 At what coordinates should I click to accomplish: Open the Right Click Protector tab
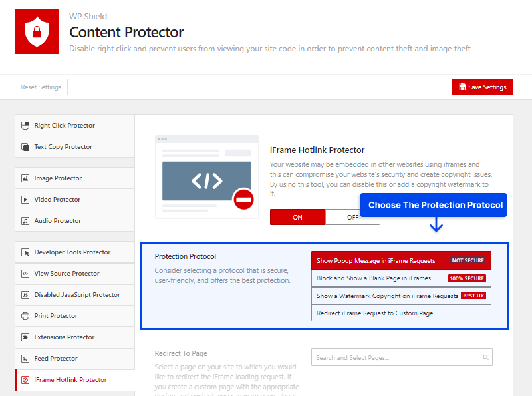click(74, 126)
